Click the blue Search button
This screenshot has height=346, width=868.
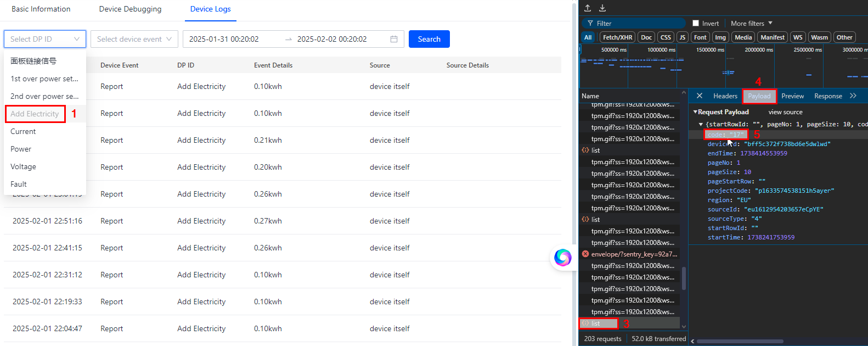click(429, 39)
